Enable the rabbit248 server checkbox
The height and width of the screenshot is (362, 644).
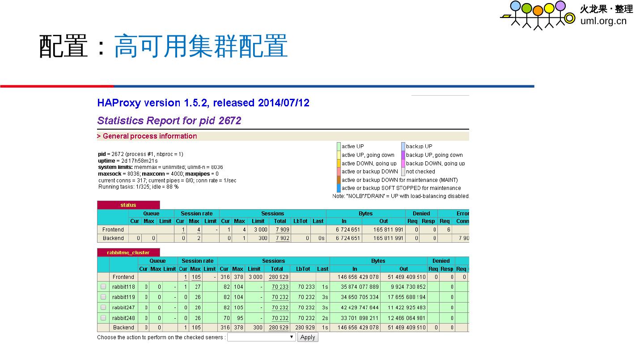[x=103, y=318]
